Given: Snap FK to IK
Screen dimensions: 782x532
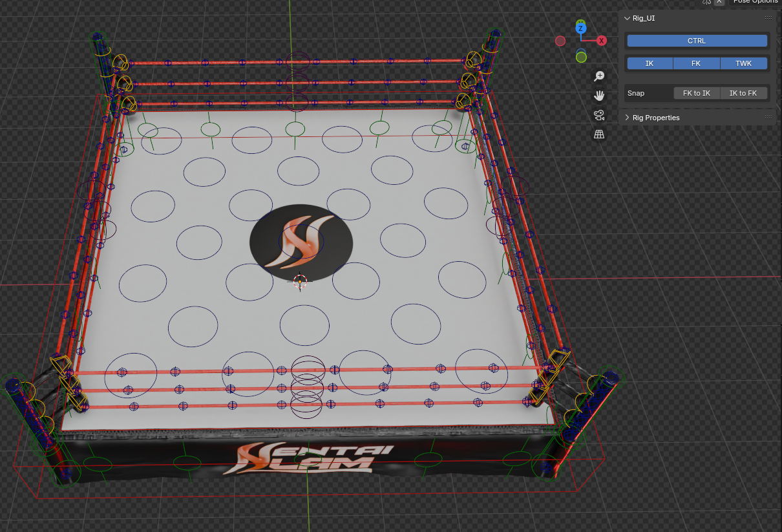Looking at the screenshot, I should [697, 93].
